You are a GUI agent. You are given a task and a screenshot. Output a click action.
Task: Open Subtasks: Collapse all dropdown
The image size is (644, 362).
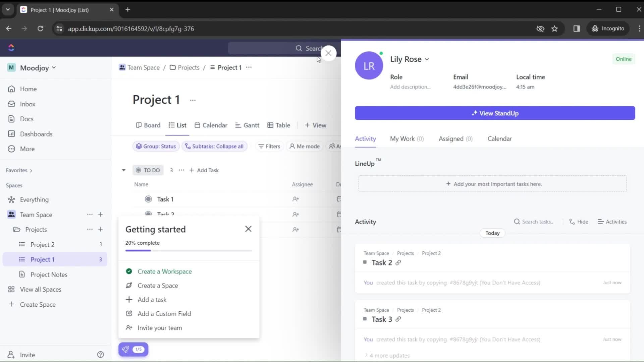click(x=215, y=146)
